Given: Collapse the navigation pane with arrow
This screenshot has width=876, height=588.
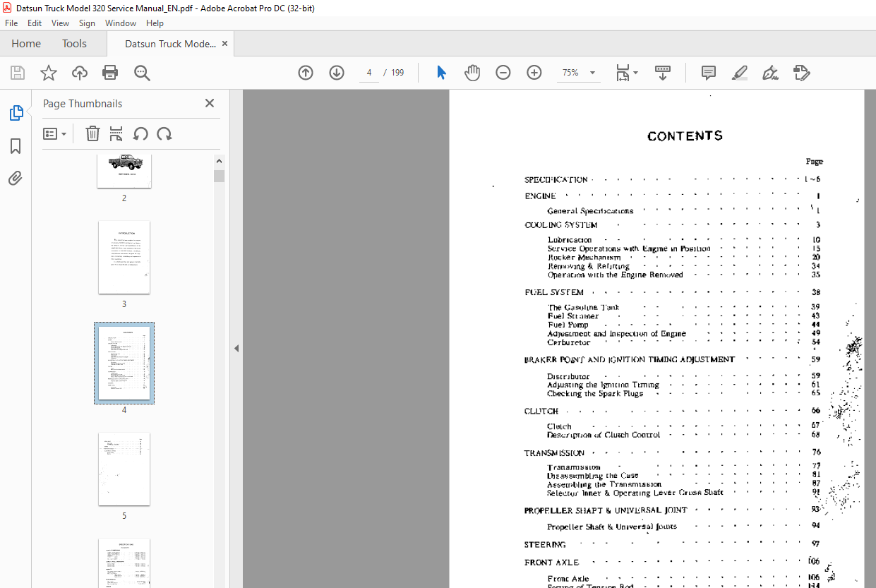Looking at the screenshot, I should click(236, 348).
